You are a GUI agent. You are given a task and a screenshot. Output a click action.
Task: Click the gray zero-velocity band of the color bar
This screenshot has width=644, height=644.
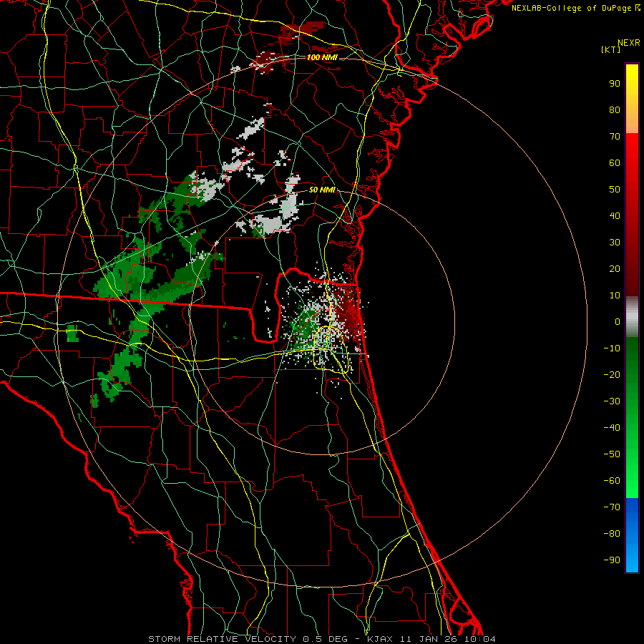632,317
